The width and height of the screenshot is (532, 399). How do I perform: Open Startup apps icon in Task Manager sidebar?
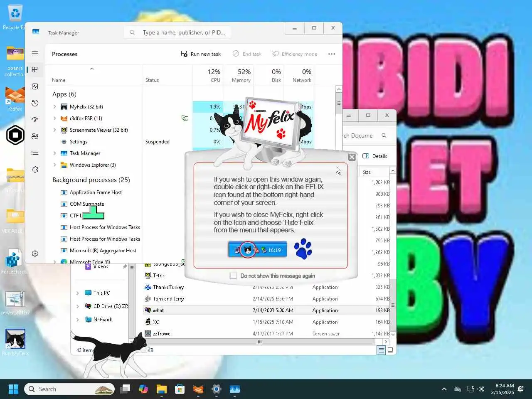(x=35, y=120)
